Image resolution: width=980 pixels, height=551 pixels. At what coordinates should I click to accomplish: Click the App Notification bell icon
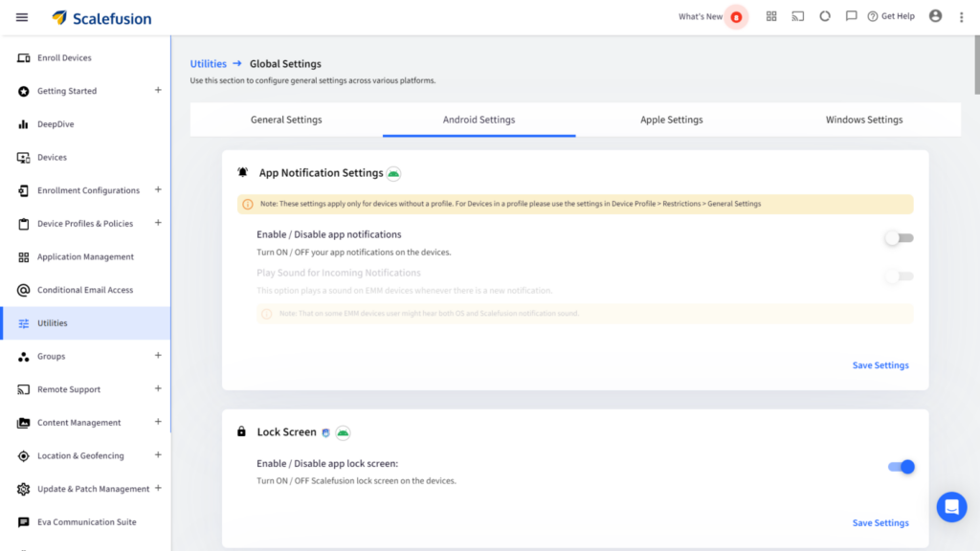(242, 172)
